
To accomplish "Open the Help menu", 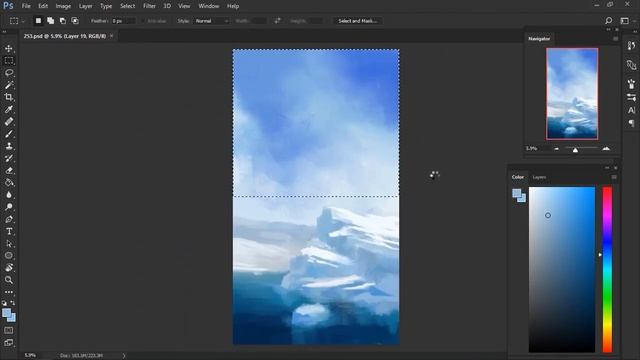I will coord(233,6).
